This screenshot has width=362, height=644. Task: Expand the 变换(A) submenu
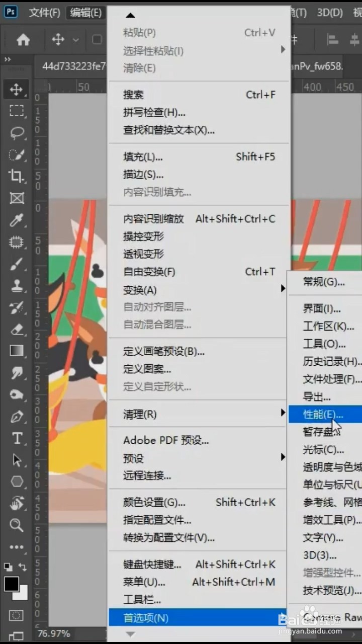pyautogui.click(x=200, y=290)
